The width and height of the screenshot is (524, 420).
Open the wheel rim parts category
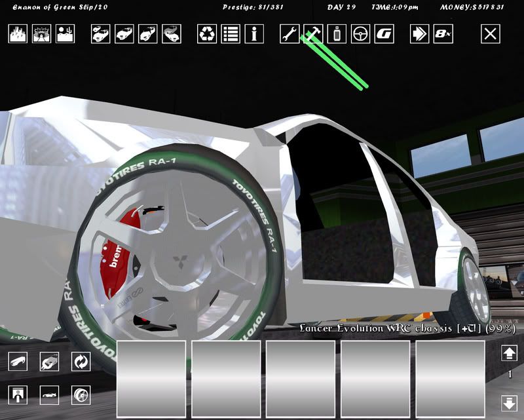point(81,395)
